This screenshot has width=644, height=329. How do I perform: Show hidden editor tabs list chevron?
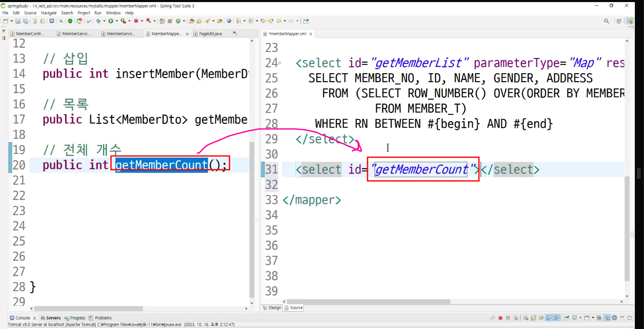coord(235,33)
